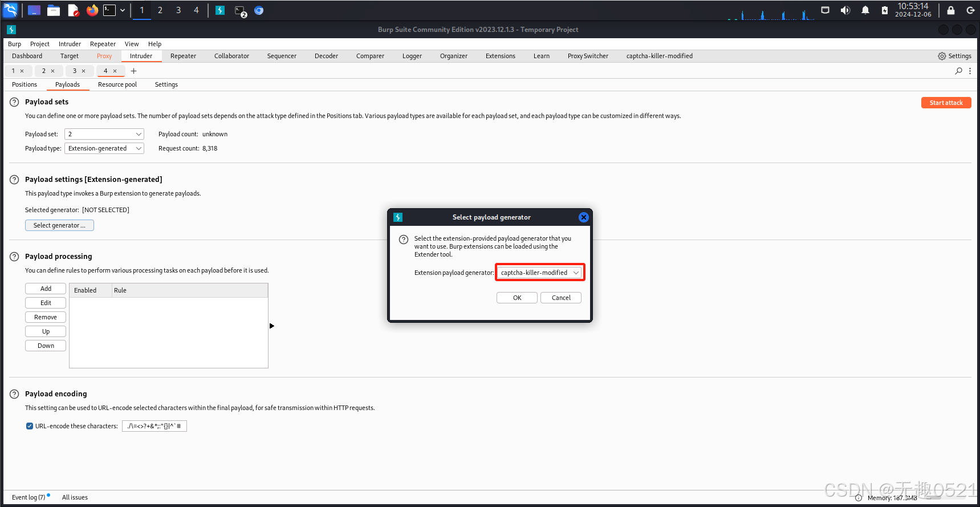The width and height of the screenshot is (980, 507).
Task: Switch to the Repeater main tab
Action: (183, 56)
